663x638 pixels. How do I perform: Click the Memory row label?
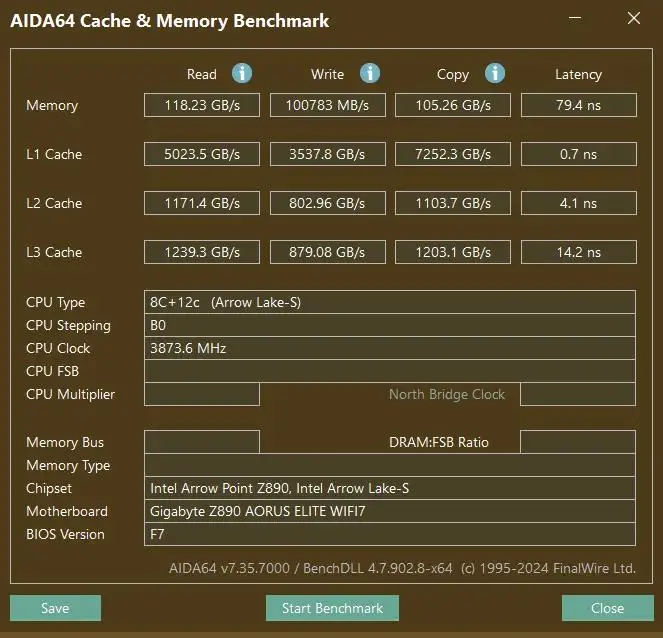point(52,106)
